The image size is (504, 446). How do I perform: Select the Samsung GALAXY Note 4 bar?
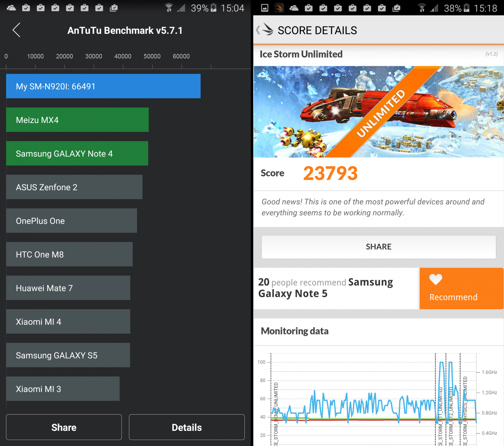(x=77, y=153)
